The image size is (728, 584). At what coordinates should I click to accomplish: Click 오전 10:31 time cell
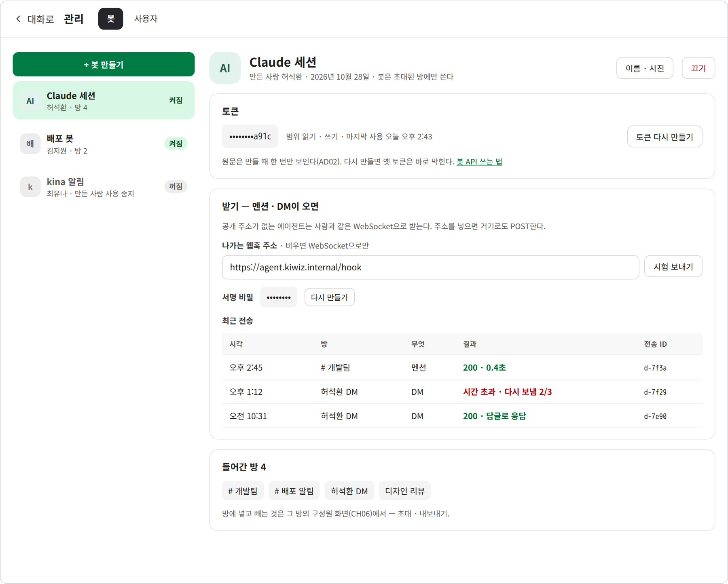248,416
